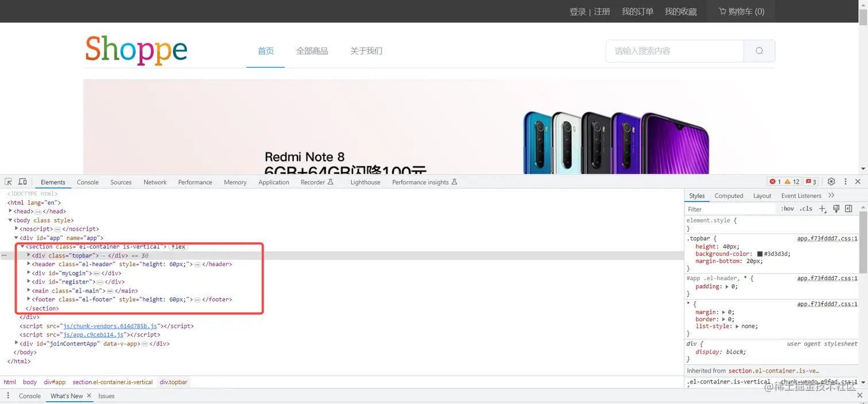This screenshot has height=404, width=868.
Task: Open the Console drawer tab
Action: pos(30,396)
